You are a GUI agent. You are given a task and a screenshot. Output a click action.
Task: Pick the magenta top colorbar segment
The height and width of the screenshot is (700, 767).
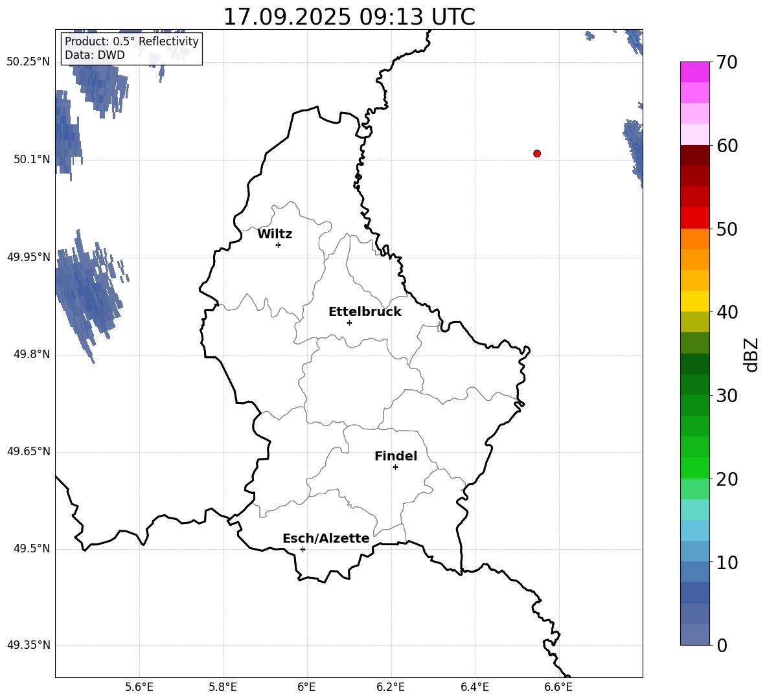pos(695,72)
